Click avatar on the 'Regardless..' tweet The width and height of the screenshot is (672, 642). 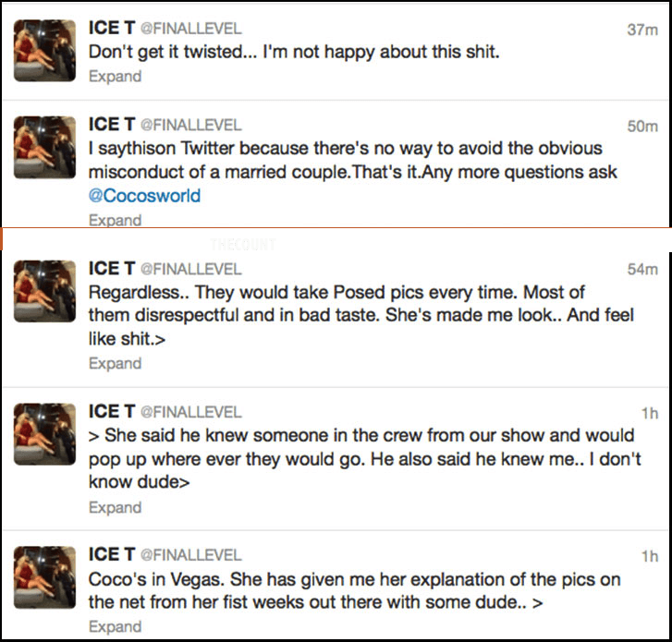pos(45,290)
